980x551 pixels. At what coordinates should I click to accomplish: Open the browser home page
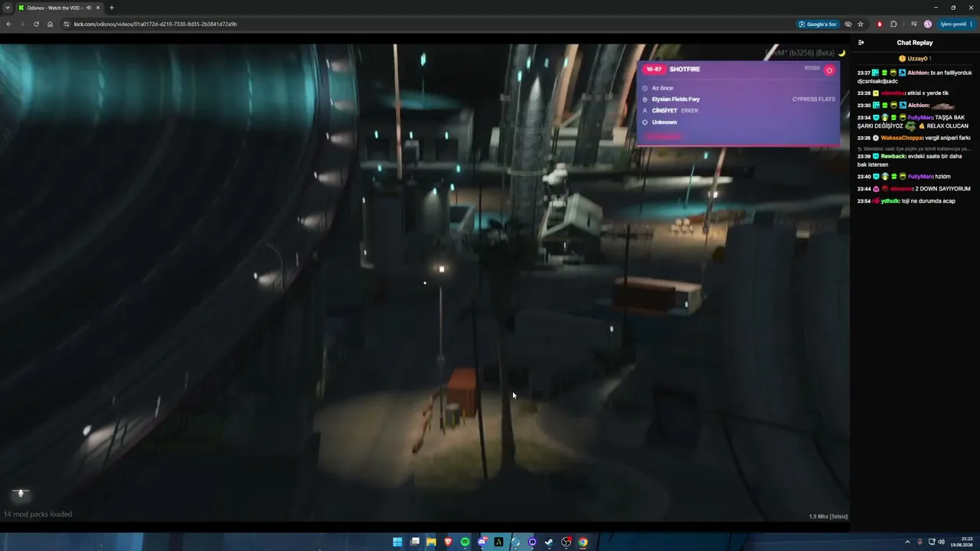pos(50,24)
